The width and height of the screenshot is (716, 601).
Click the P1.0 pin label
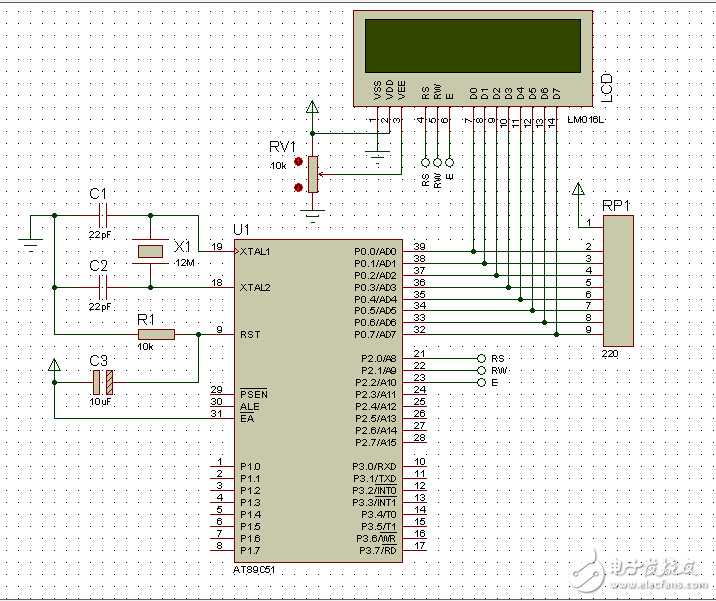coord(250,466)
